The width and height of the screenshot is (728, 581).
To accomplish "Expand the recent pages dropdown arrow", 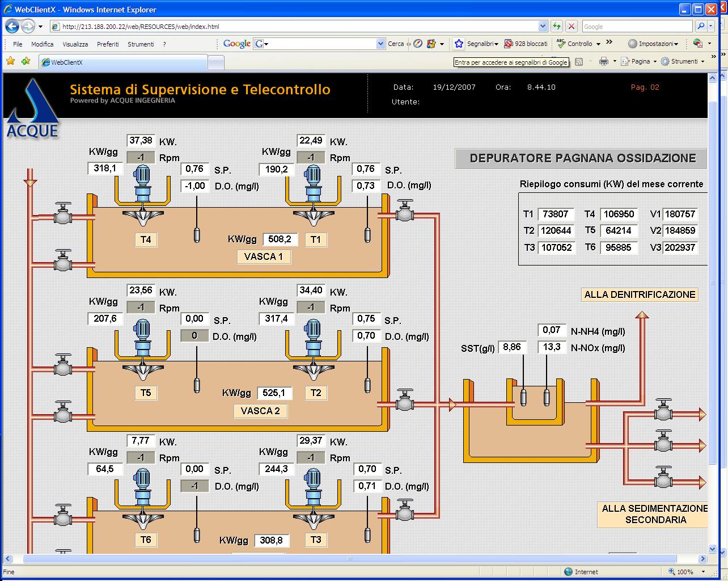I will [40, 26].
